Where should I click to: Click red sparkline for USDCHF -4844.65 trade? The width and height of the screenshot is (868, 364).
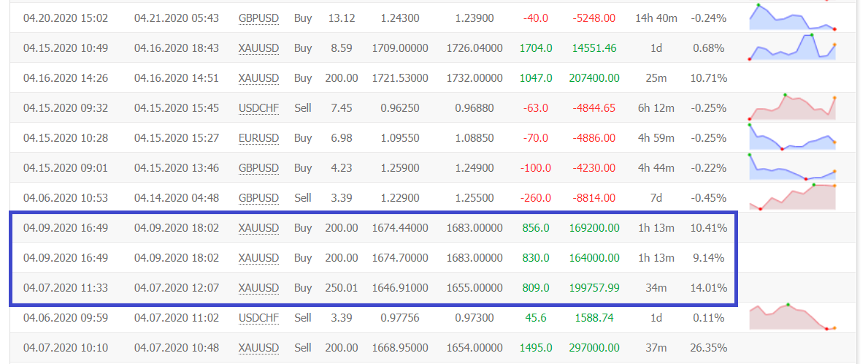(792, 107)
